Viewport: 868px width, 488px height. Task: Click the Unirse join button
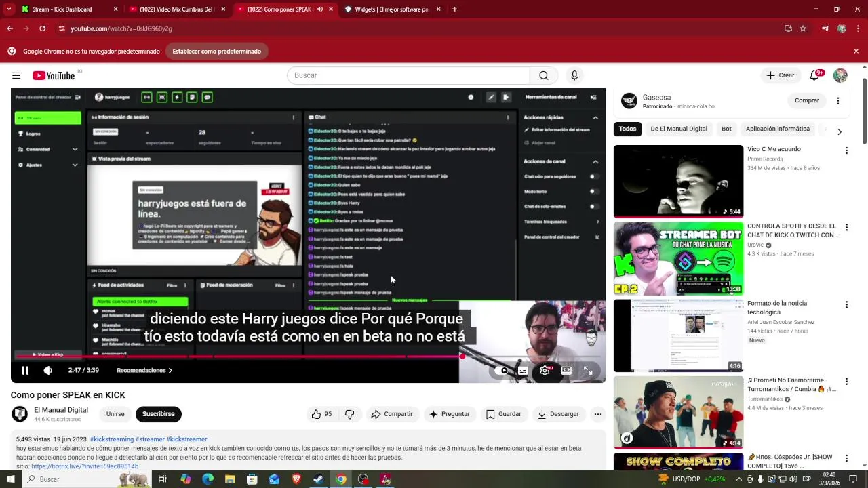115,414
